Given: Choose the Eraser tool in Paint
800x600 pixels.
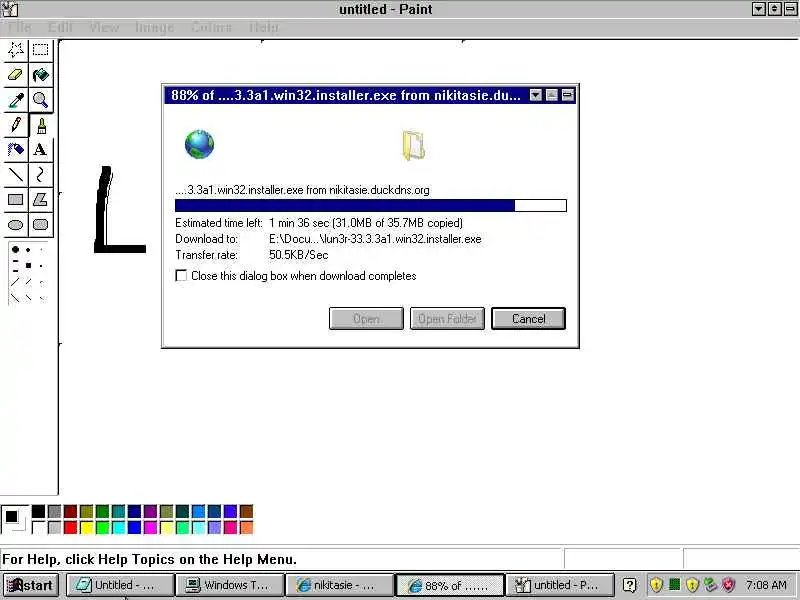Looking at the screenshot, I should coord(16,75).
